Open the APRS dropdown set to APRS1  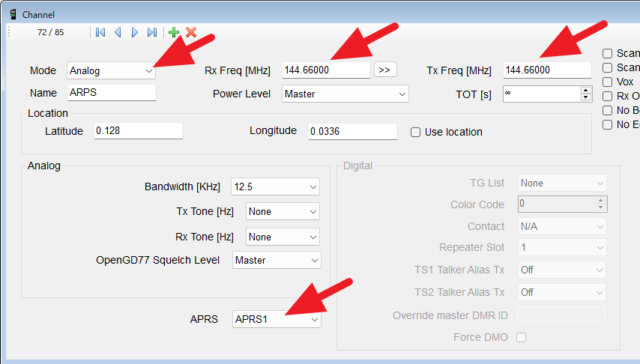tap(277, 319)
